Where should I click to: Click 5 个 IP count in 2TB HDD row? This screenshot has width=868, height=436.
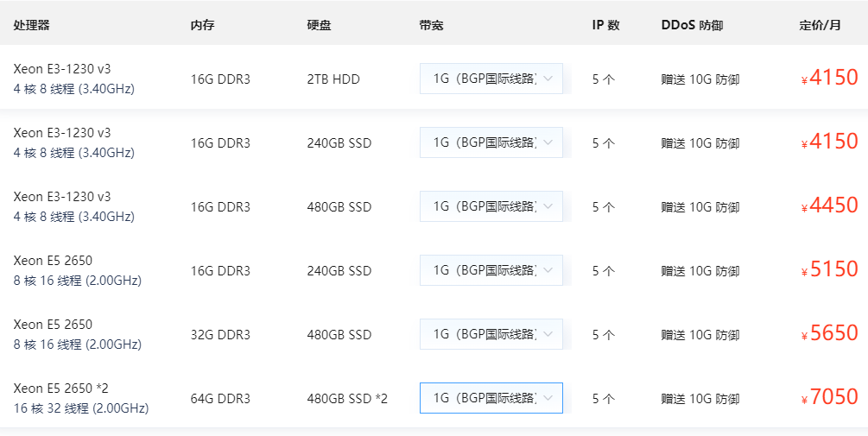(x=604, y=79)
